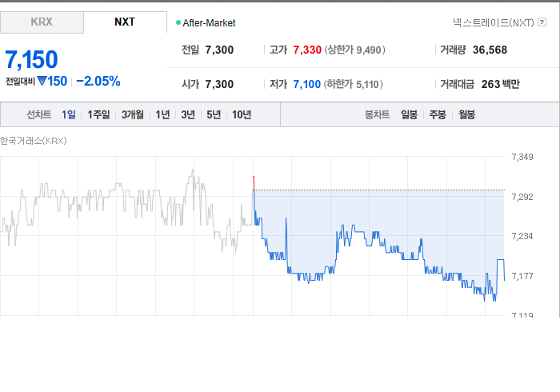This screenshot has height=392, width=560.
Task: Show the 3개월 line chart
Action: (x=133, y=114)
